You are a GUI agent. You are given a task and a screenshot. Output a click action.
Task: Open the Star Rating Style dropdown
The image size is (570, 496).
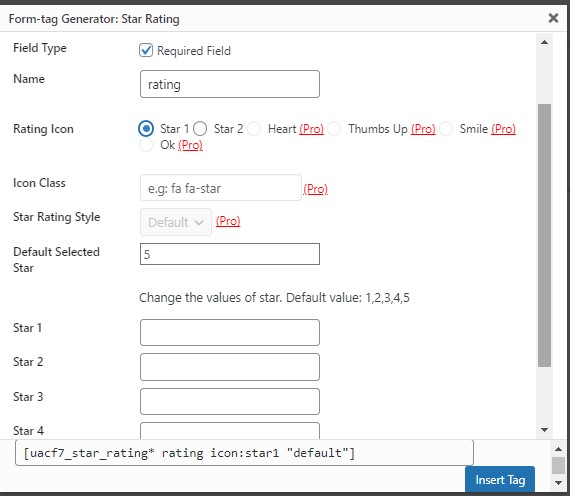tap(176, 222)
